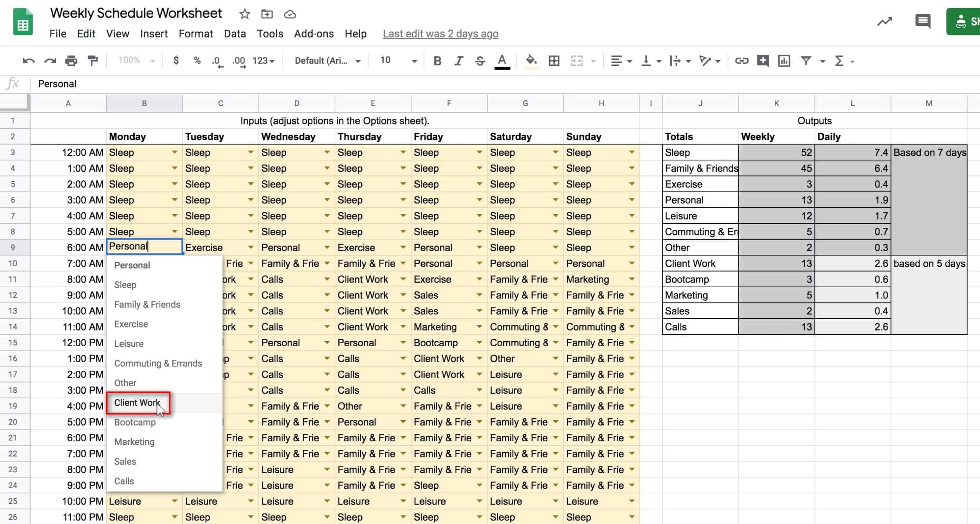The width and height of the screenshot is (980, 524).
Task: Click the select-all corner box
Action: 15,103
